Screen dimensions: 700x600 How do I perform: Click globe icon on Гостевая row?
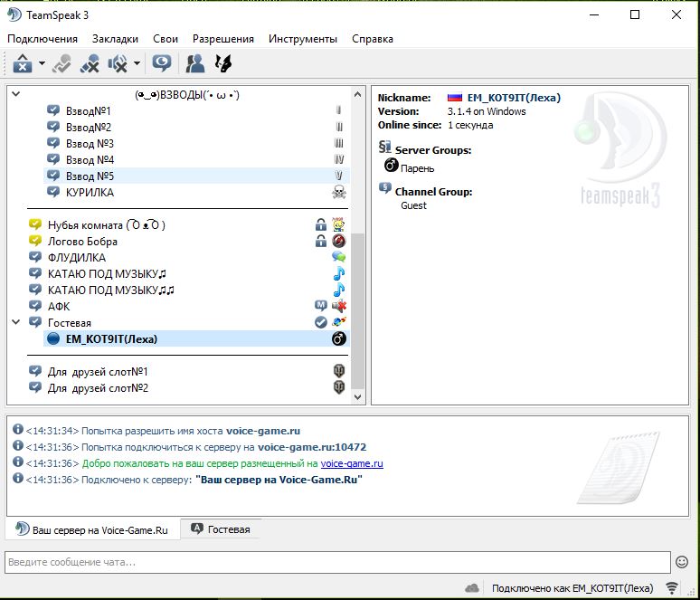tap(339, 321)
